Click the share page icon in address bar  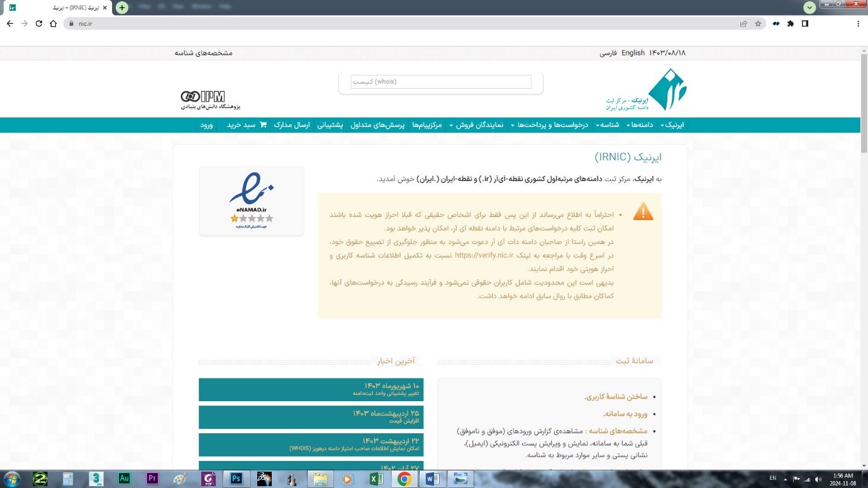[x=743, y=23]
